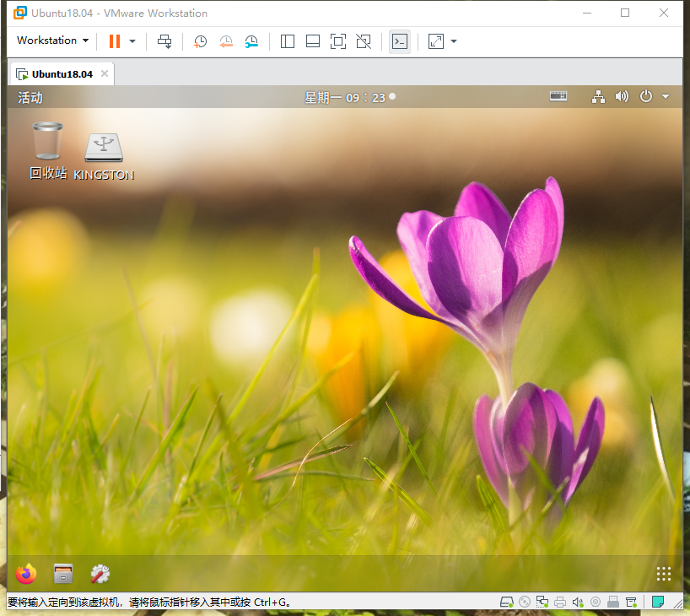Click the Ubuntu volume speaker icon
Viewport: 690px width, 616px height.
pos(622,96)
